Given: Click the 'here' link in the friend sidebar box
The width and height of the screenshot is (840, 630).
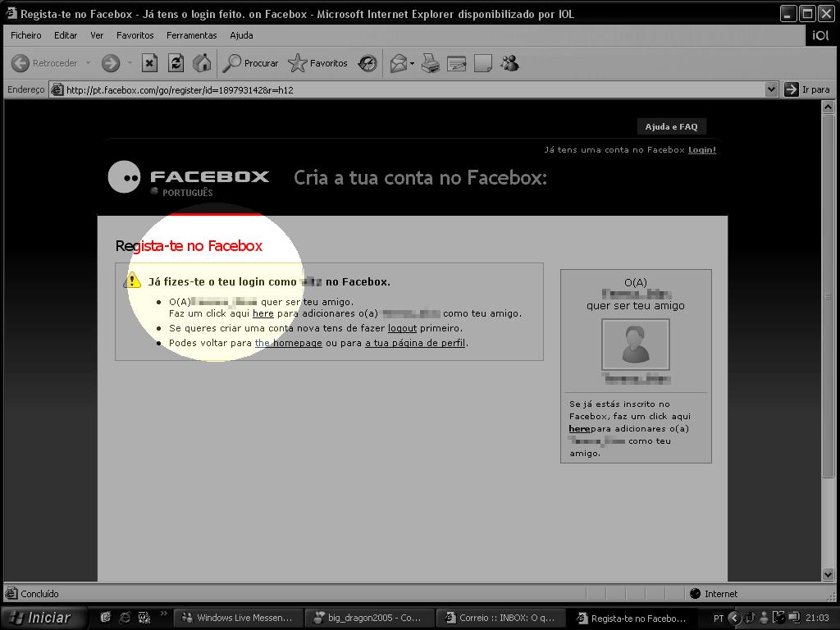Looking at the screenshot, I should [579, 429].
